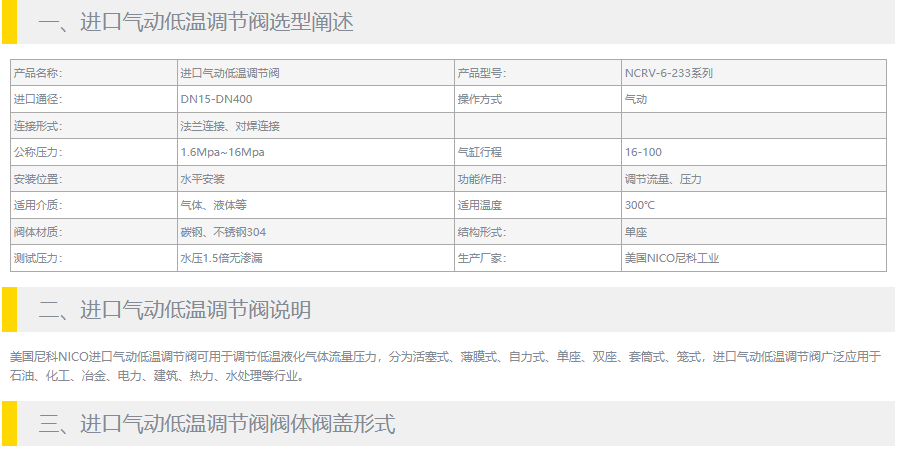Image resolution: width=906 pixels, height=449 pixels.
Task: Select the 16-100 cylinder stroke value
Action: [x=643, y=152]
